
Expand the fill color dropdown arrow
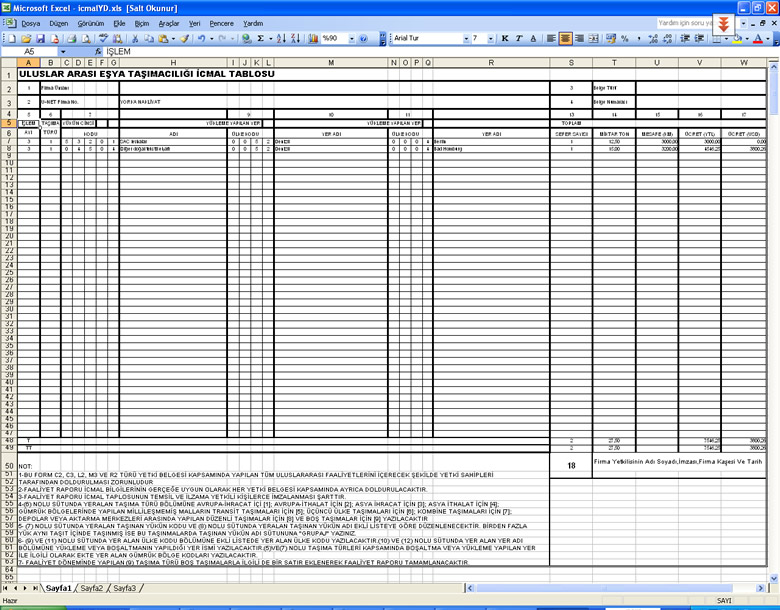(747, 38)
